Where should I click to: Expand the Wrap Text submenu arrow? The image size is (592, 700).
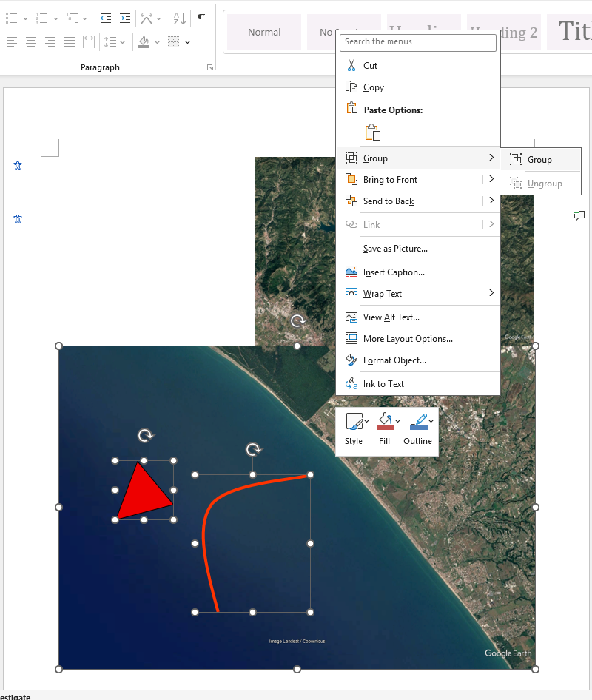pyautogui.click(x=491, y=293)
